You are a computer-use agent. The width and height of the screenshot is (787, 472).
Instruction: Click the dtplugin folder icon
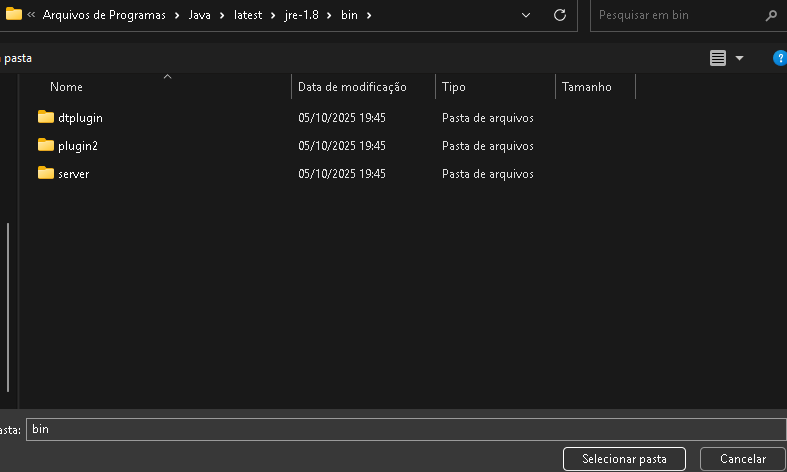46,117
